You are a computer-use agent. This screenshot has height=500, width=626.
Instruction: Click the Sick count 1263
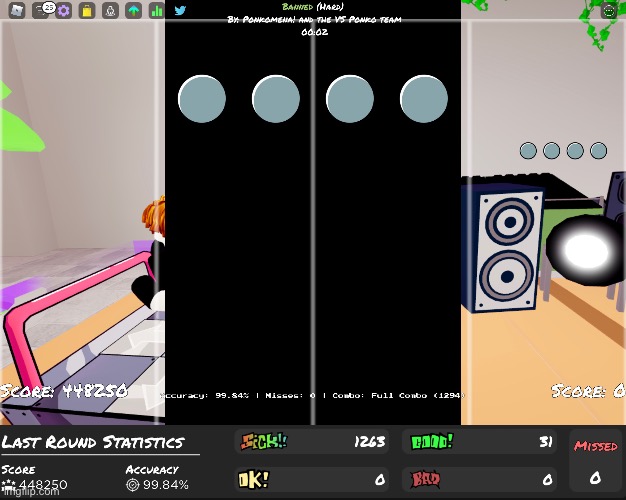click(370, 442)
